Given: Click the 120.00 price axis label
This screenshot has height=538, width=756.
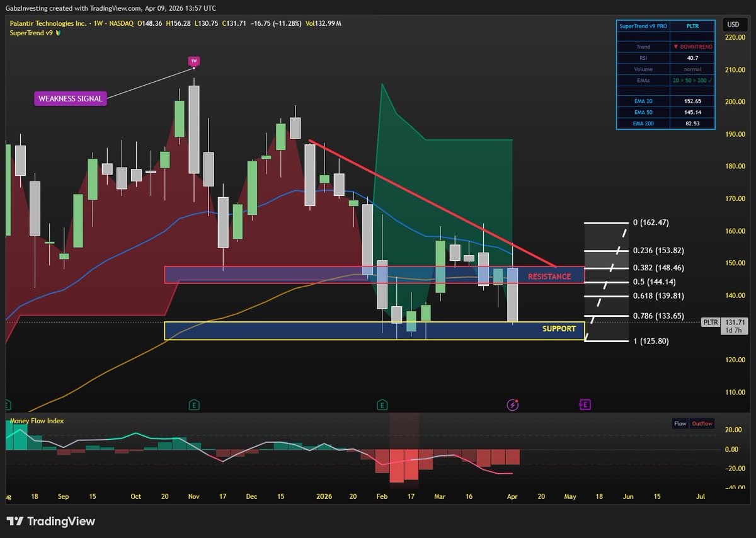Looking at the screenshot, I should (735, 360).
